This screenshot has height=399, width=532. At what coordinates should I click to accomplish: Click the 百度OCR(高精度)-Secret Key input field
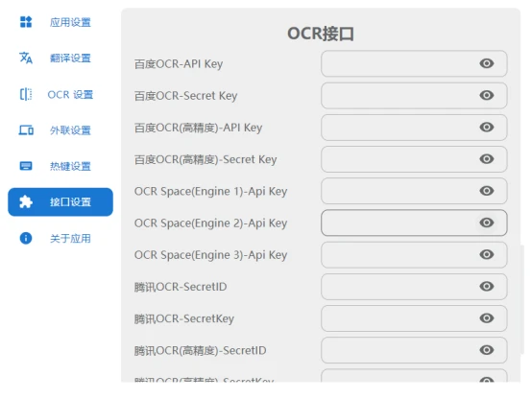(414, 159)
